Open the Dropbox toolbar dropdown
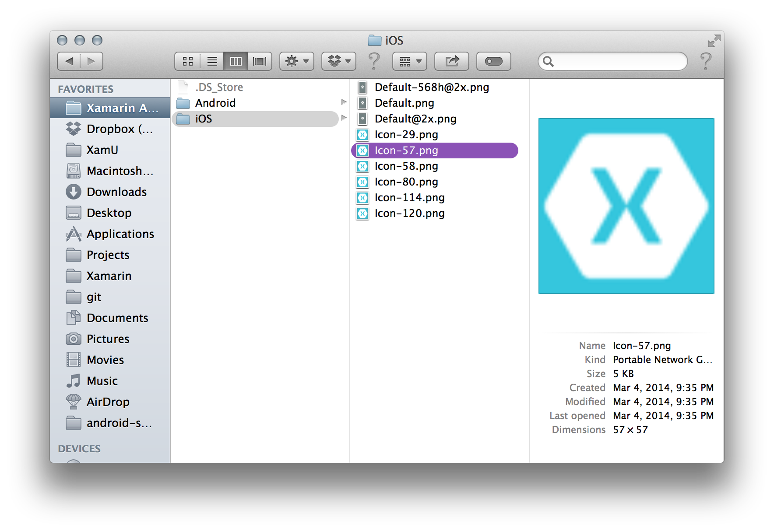 click(339, 61)
